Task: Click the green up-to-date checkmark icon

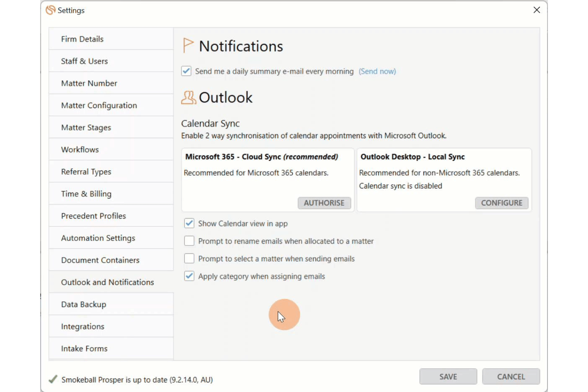Action: (x=53, y=380)
